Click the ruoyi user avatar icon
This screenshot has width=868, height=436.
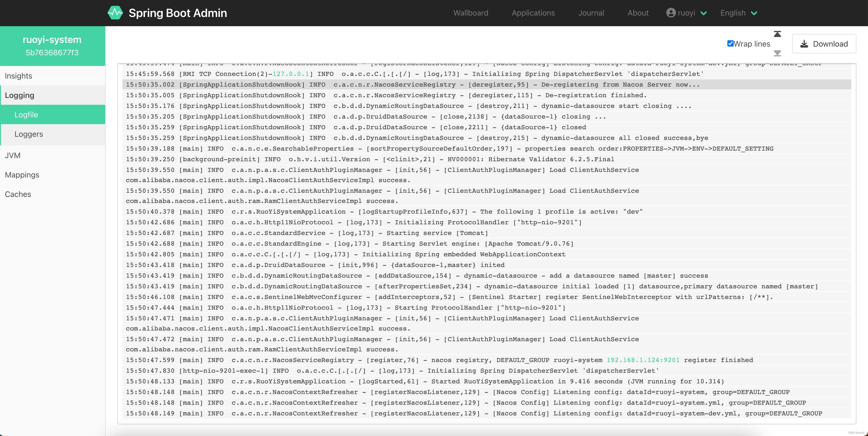coord(671,13)
